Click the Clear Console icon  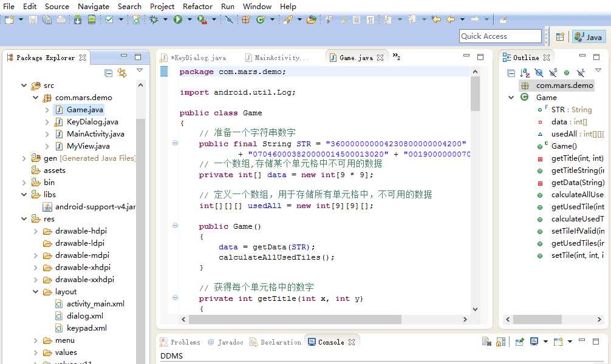point(486,342)
